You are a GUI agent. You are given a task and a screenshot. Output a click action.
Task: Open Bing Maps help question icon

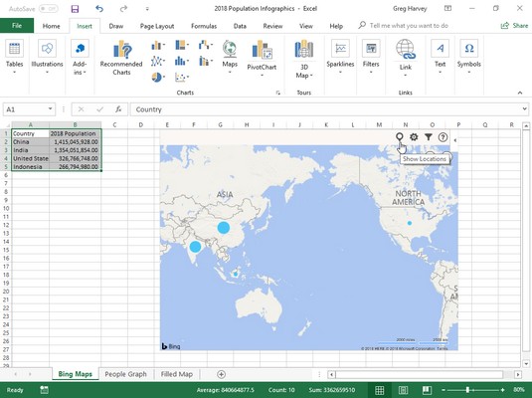click(443, 137)
